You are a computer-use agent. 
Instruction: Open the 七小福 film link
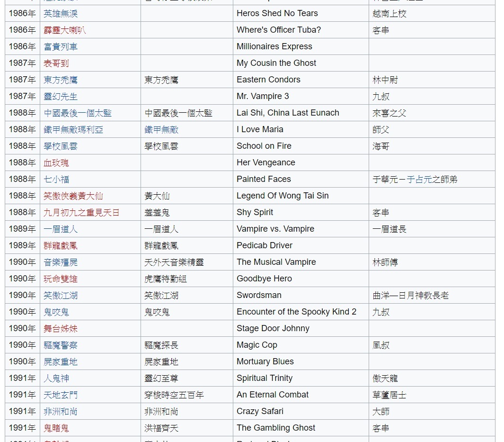coord(56,180)
